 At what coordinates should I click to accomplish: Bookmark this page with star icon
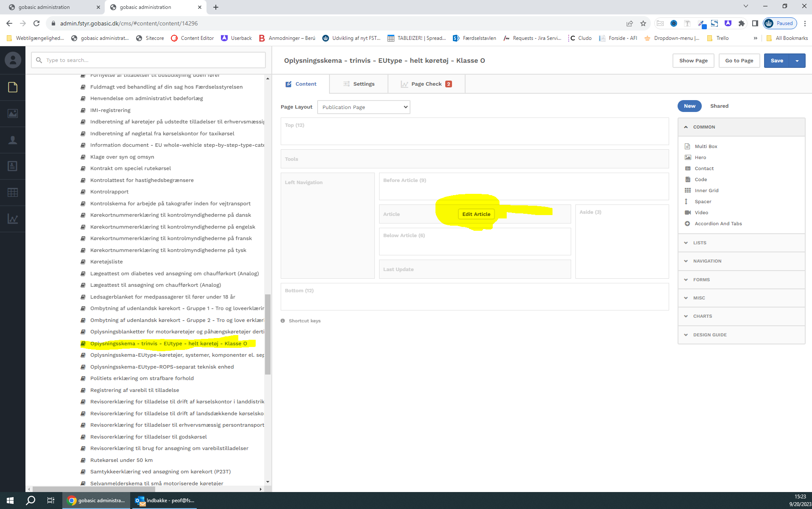(643, 23)
